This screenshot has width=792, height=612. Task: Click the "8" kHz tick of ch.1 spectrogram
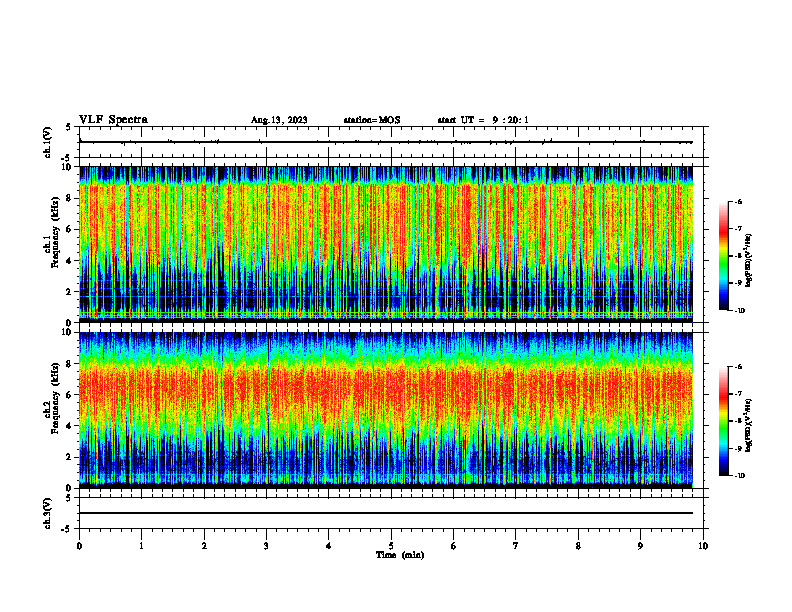click(70, 198)
